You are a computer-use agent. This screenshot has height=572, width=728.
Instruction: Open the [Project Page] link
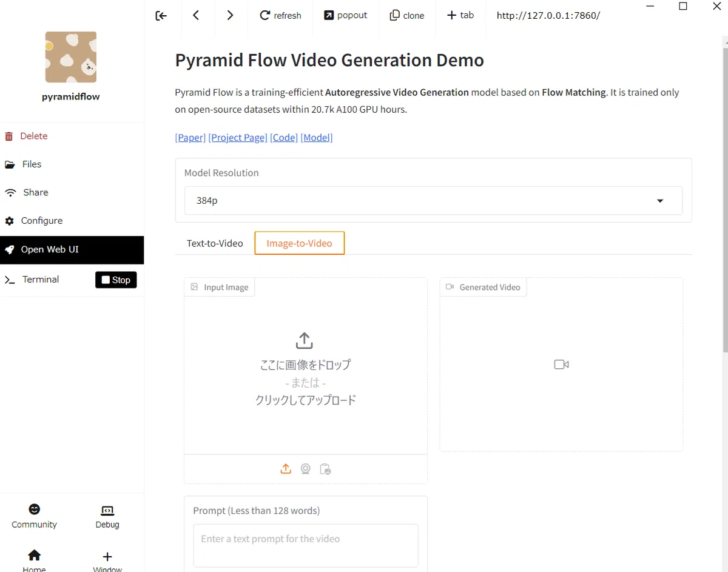(x=238, y=138)
